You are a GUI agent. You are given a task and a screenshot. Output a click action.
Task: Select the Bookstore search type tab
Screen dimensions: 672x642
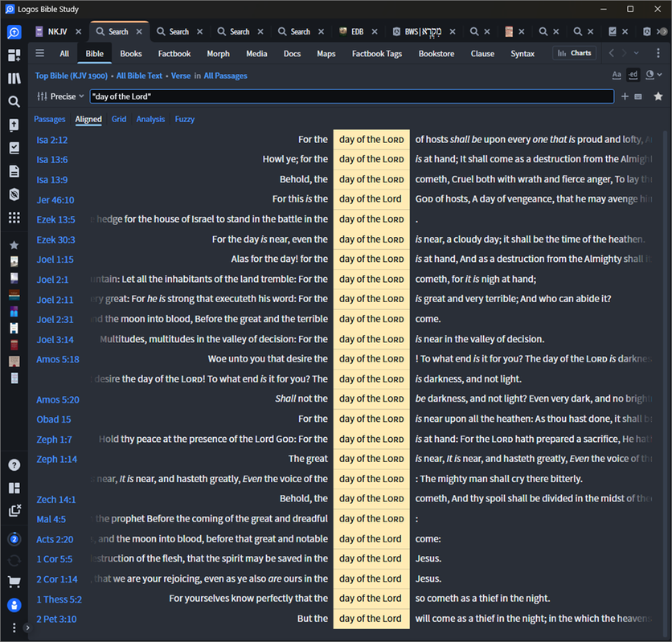pos(436,54)
